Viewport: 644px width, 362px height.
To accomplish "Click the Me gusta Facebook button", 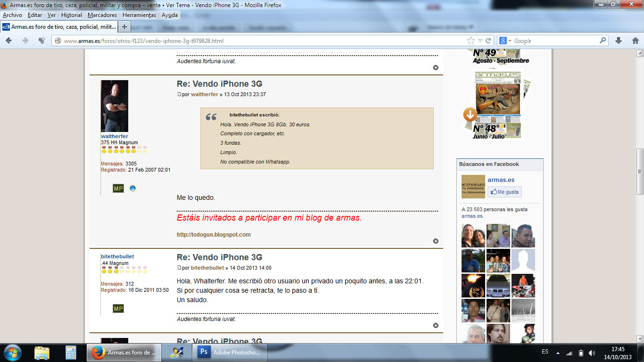I will (504, 192).
